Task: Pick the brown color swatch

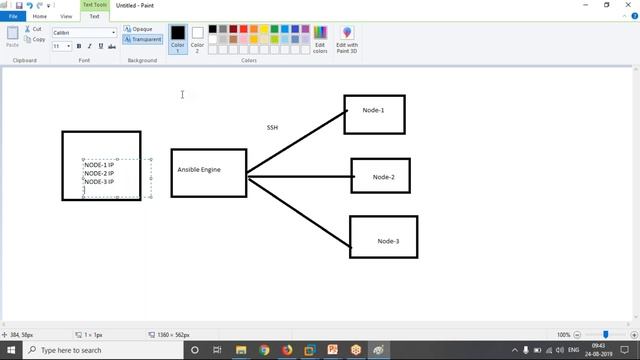Action: pyautogui.click(x=233, y=39)
